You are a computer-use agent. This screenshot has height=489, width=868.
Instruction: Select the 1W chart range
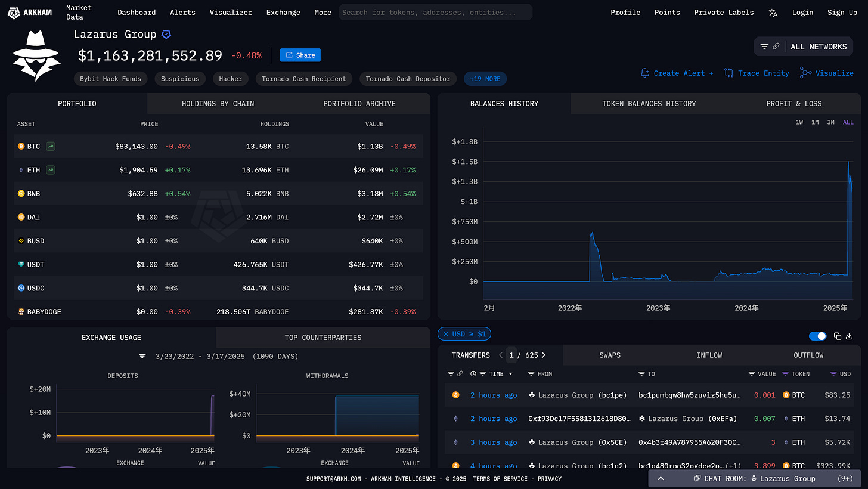(799, 122)
